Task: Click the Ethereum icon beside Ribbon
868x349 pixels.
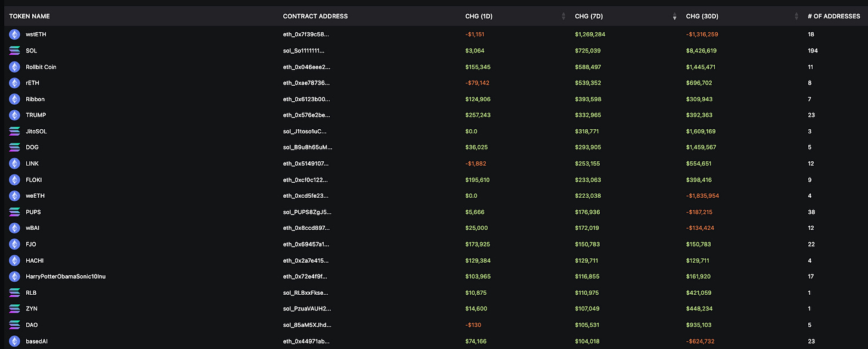Action: point(14,99)
